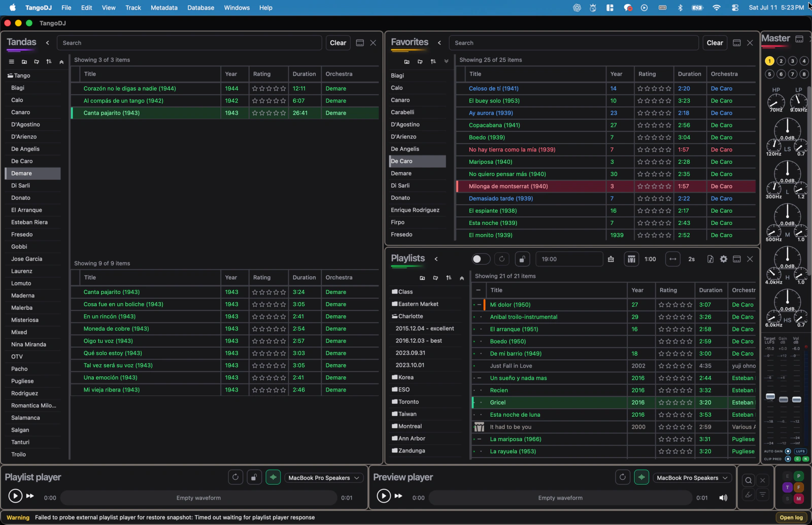Click the Playlists clean-up broom icon

click(x=611, y=259)
